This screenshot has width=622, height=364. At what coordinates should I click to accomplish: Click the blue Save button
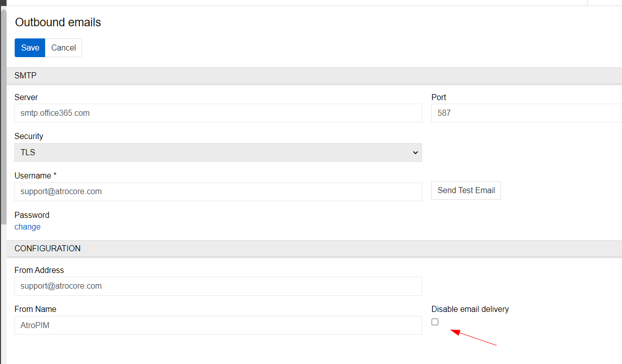pos(30,48)
